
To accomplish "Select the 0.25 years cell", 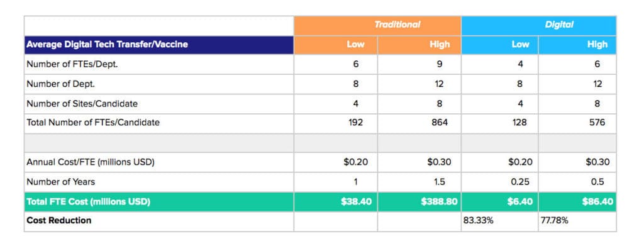I will (500, 182).
